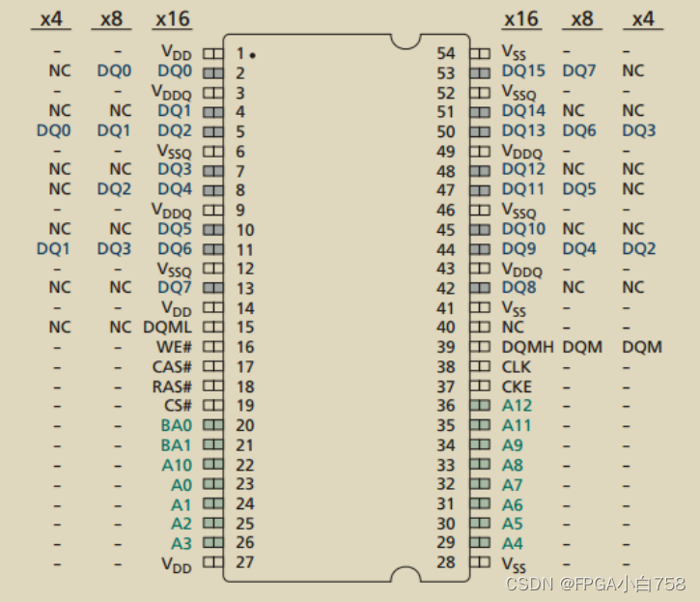Select the A8 address label
This screenshot has width=700, height=602.
click(513, 465)
